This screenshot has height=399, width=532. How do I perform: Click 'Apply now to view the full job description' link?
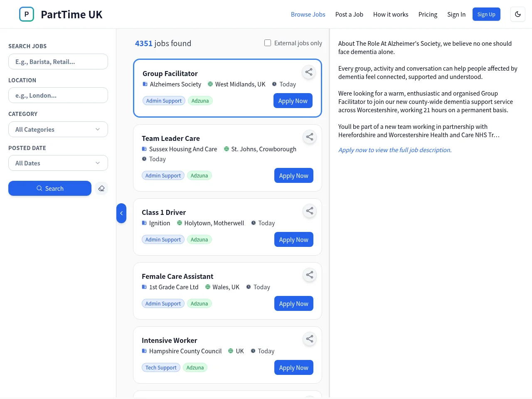(395, 150)
